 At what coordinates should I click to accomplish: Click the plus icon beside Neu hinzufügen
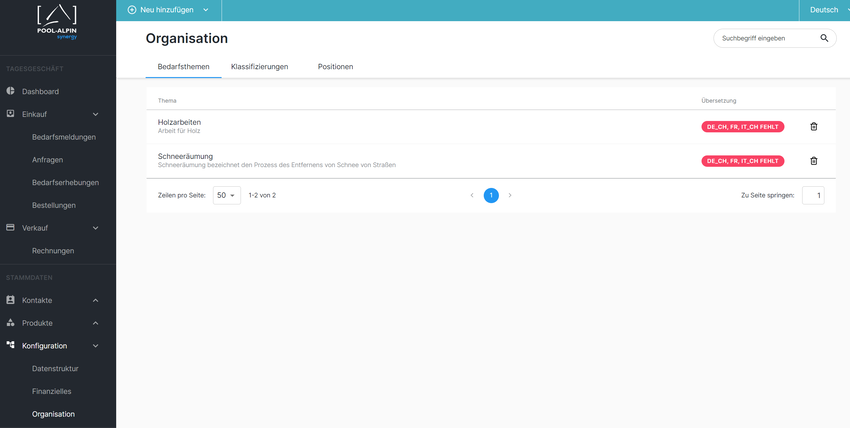click(132, 10)
